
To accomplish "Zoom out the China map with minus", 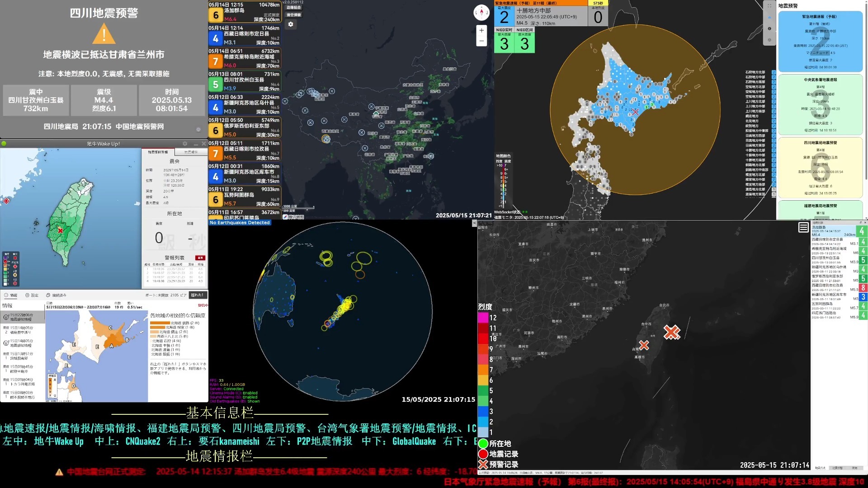I will pos(481,41).
